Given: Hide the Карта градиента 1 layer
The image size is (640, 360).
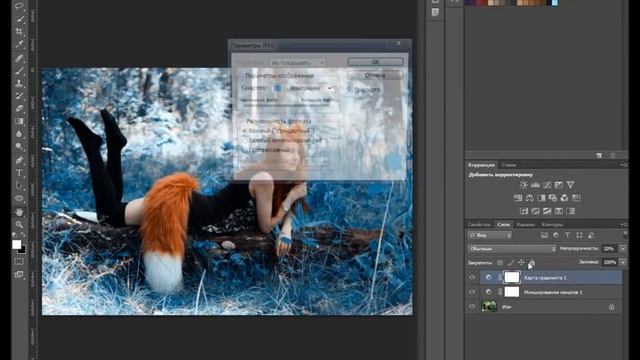Looking at the screenshot, I should [472, 277].
